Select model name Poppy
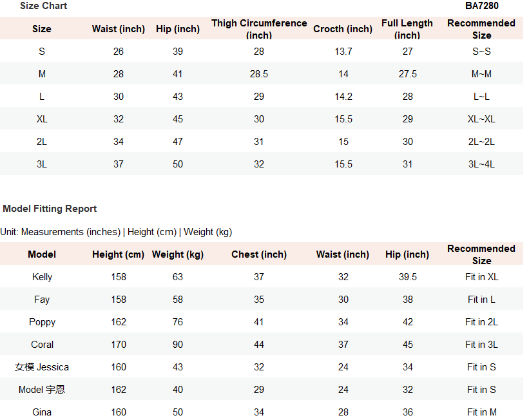The width and height of the screenshot is (529, 420). (x=42, y=322)
